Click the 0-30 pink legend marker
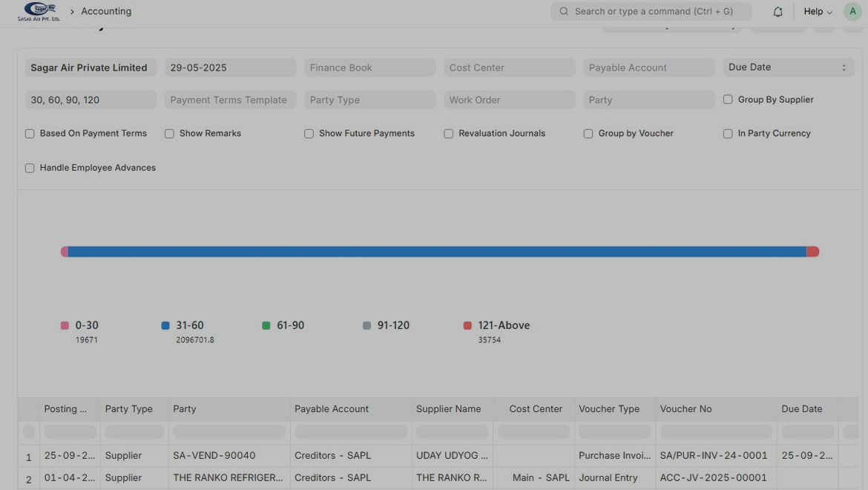Viewport: 868px width, 490px height. [65, 326]
